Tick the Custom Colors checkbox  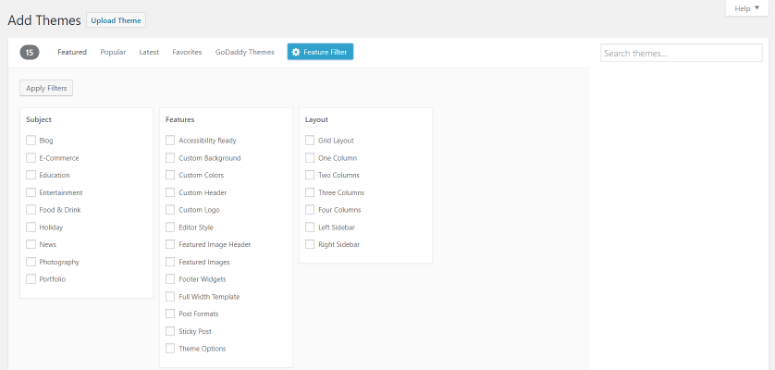(x=171, y=175)
